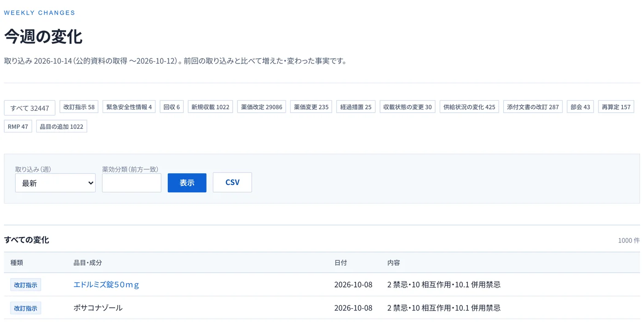Show 経過措置 25 changes
This screenshot has height=322, width=644.
(356, 107)
